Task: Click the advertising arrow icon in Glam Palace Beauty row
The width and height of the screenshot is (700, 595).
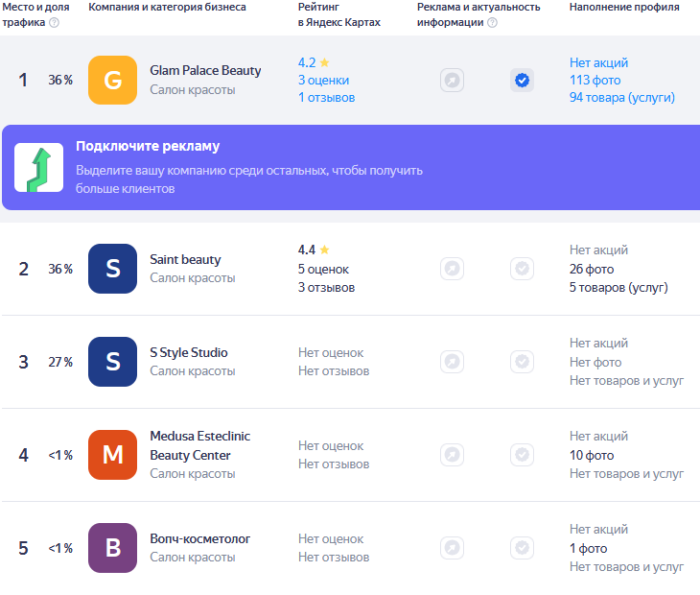Action: pyautogui.click(x=452, y=81)
